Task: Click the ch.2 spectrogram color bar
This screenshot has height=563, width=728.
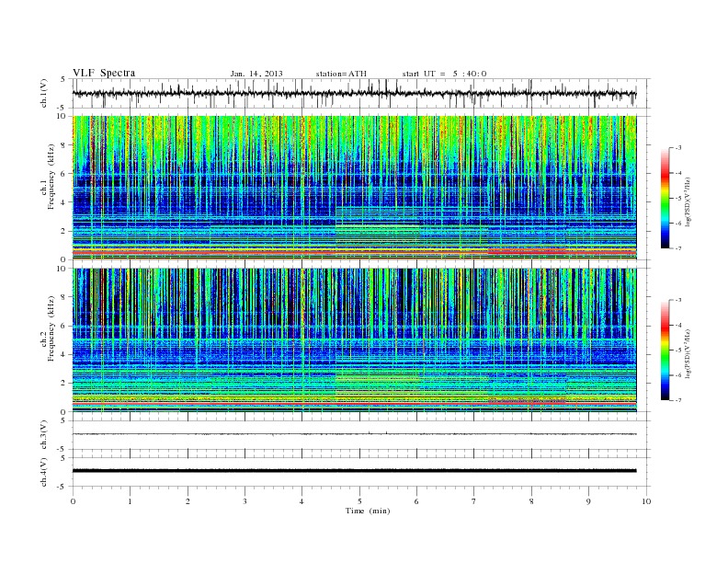Action: point(665,350)
